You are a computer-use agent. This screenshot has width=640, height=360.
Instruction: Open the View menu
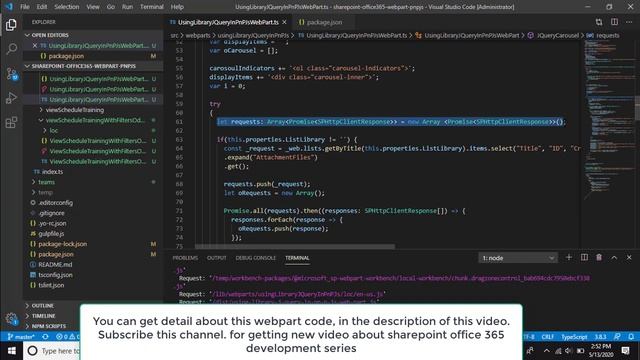[x=93, y=7]
